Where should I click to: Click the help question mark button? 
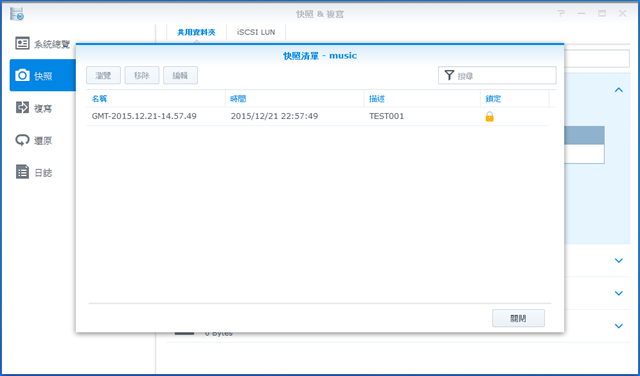click(x=561, y=13)
